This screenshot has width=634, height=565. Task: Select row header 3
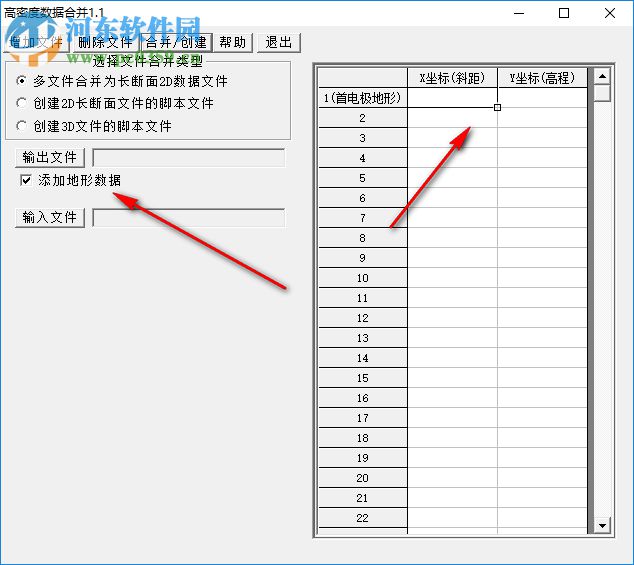coord(363,138)
